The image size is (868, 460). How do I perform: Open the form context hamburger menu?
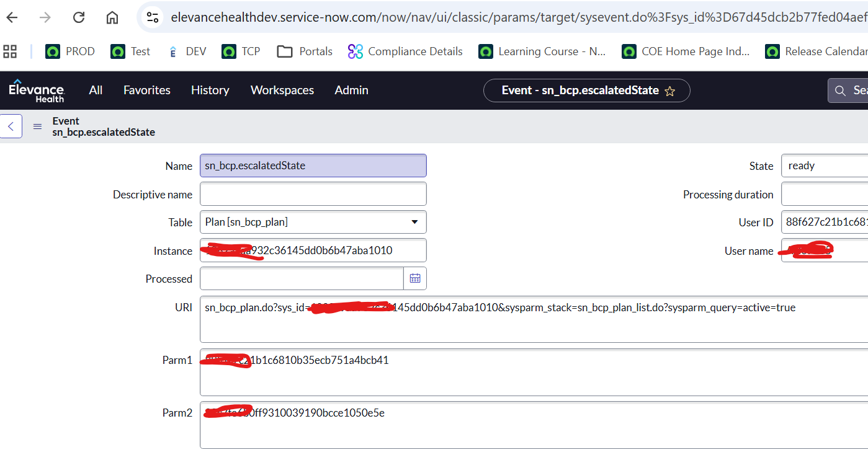38,126
